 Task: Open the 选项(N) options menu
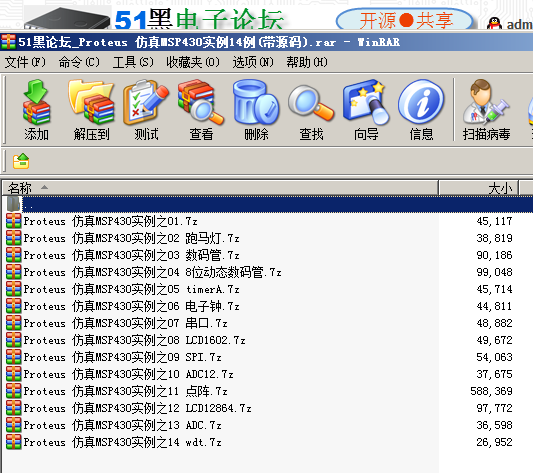[x=253, y=62]
